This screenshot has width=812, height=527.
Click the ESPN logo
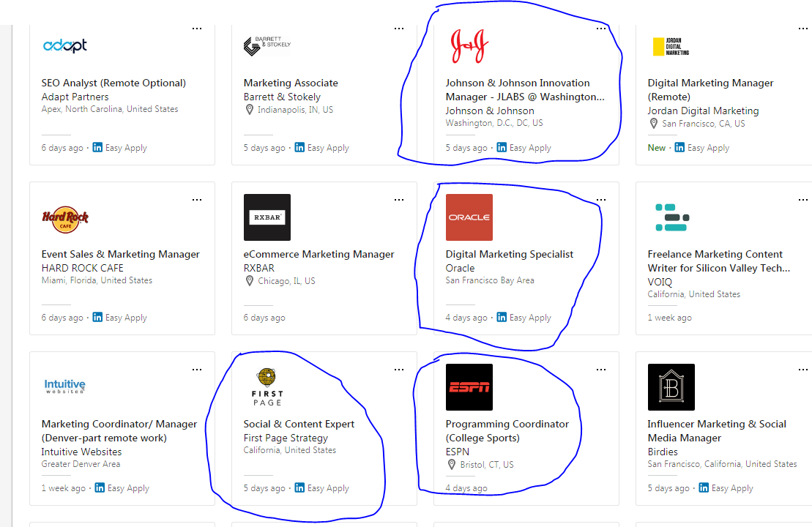click(x=469, y=386)
